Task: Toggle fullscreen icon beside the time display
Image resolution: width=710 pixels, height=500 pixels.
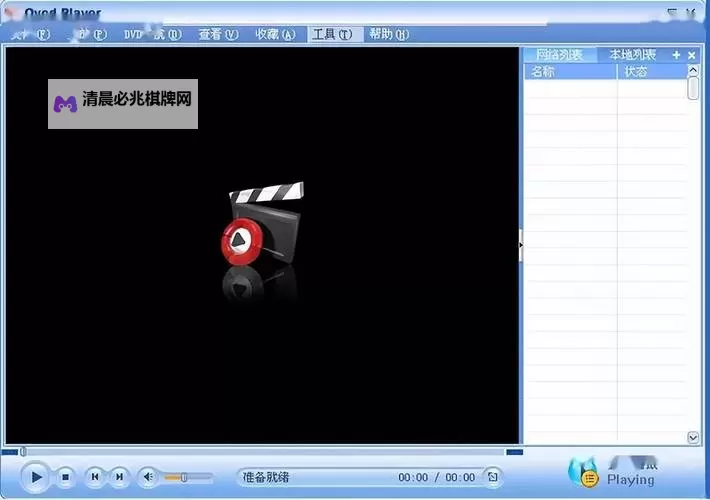Action: click(493, 477)
